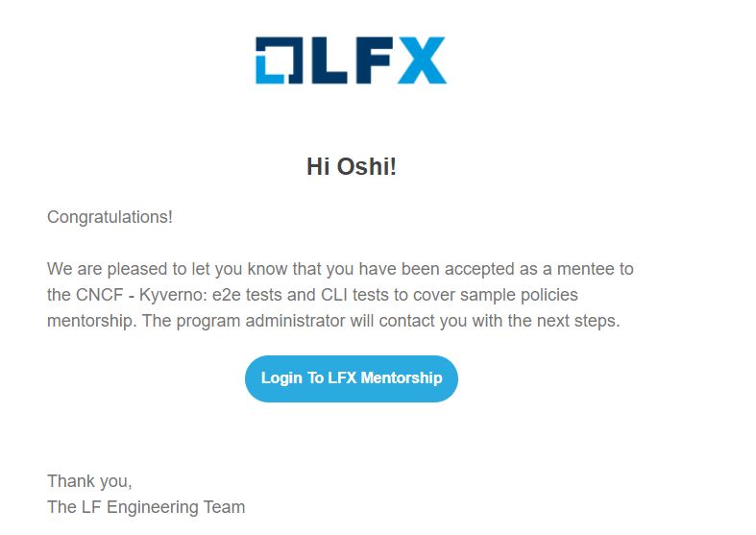Click the dark blue letter L in the logo
Viewport: 756px width, 535px height.
pos(326,61)
